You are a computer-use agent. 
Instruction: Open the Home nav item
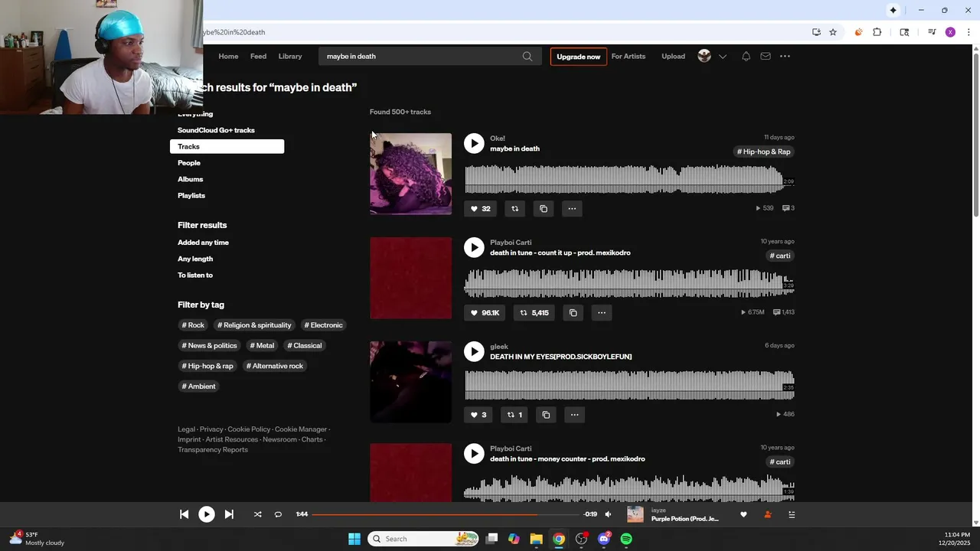[x=228, y=57]
